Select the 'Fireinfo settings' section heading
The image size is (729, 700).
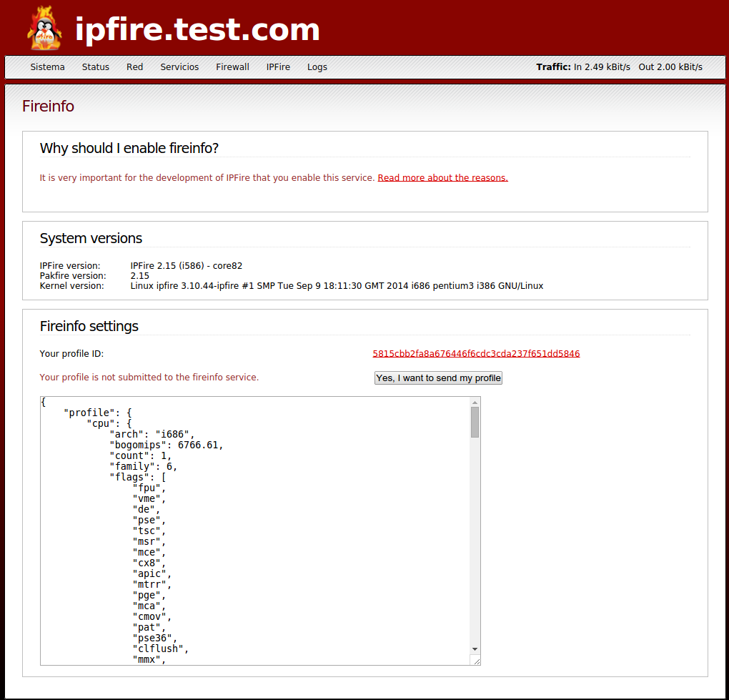coord(89,325)
